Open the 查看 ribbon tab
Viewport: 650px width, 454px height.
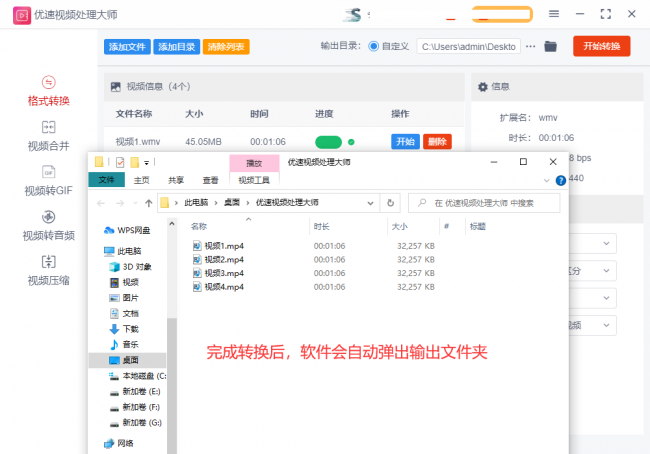211,180
